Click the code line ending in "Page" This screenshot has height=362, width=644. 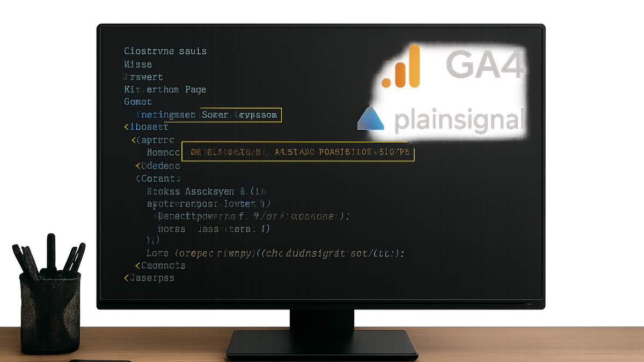pyautogui.click(x=165, y=90)
